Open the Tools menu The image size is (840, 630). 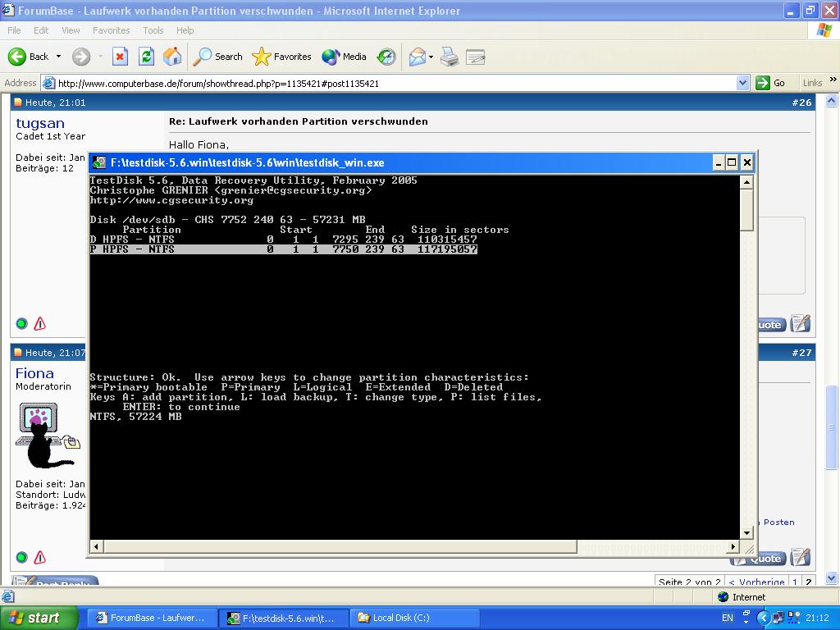point(153,30)
